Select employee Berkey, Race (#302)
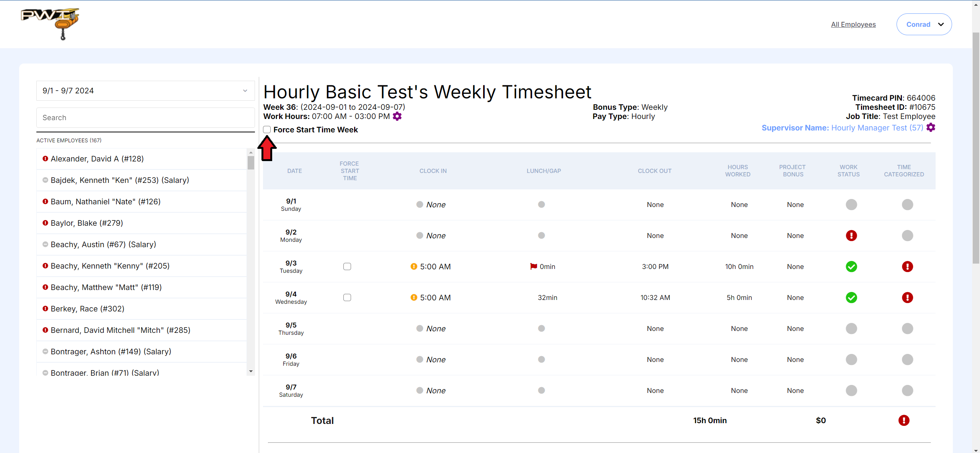 [x=87, y=309]
